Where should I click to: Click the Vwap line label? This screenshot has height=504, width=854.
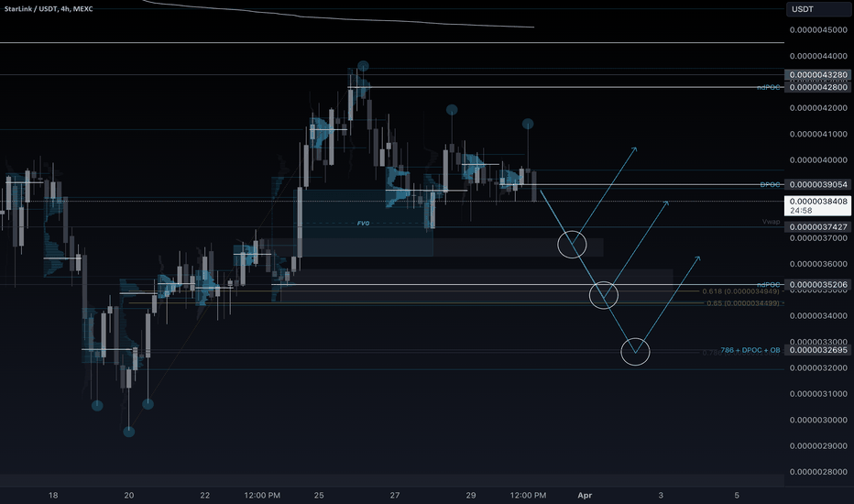coord(772,222)
